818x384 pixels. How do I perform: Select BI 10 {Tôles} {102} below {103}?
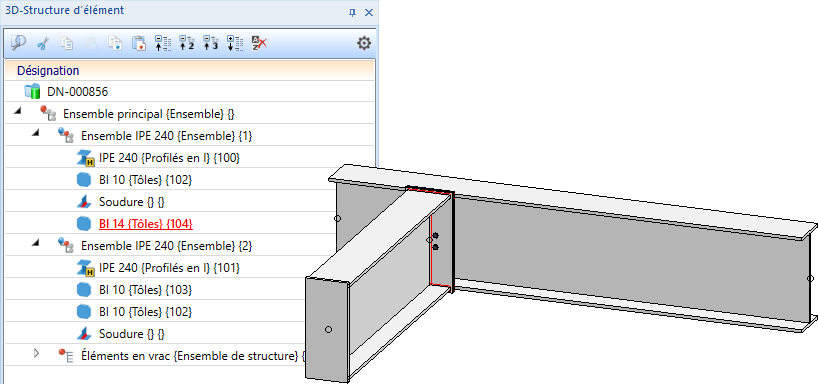pos(146,311)
